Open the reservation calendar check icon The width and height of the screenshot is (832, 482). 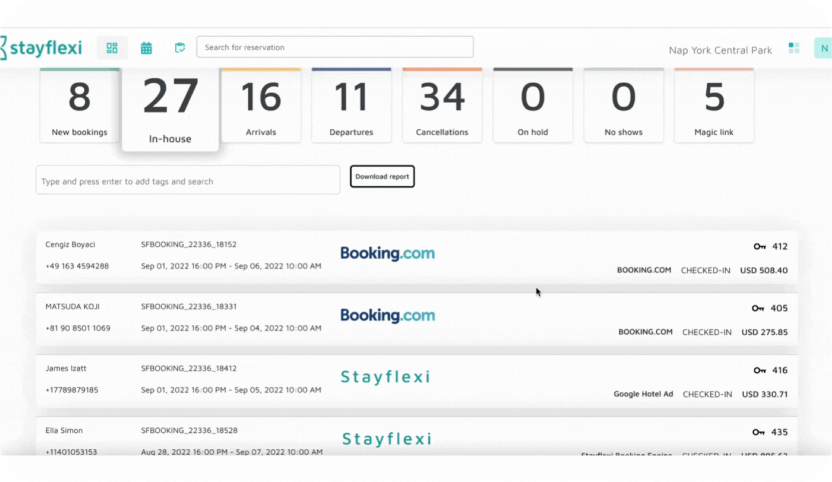tap(180, 48)
